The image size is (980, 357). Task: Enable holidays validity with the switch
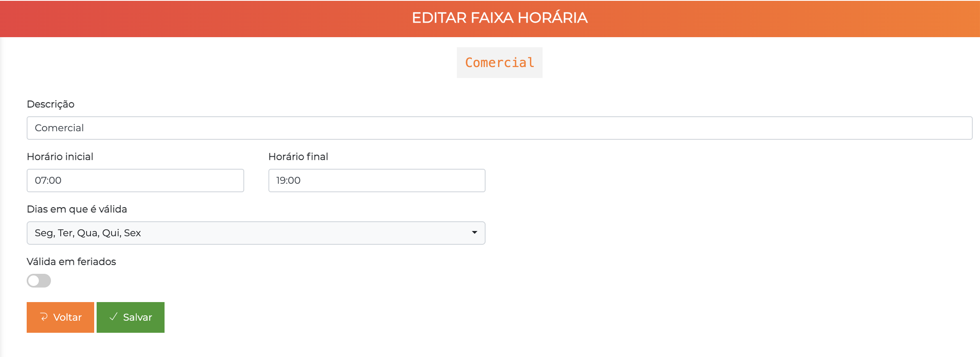[x=38, y=281]
